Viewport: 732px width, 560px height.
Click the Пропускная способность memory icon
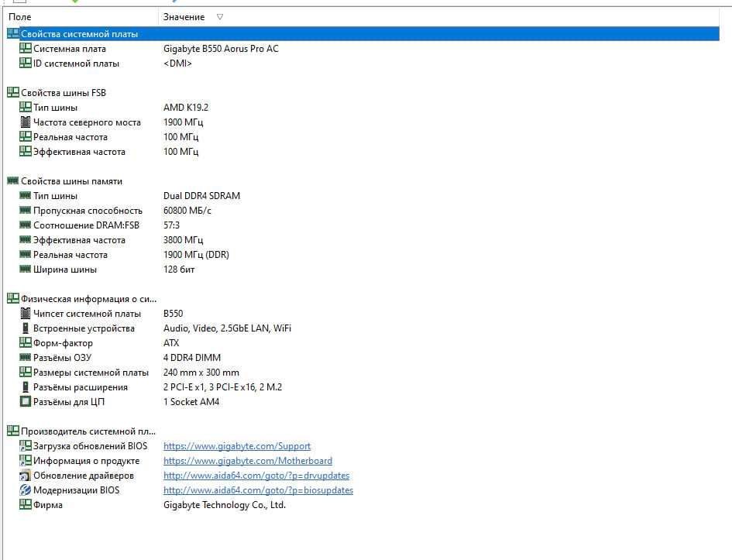point(26,210)
